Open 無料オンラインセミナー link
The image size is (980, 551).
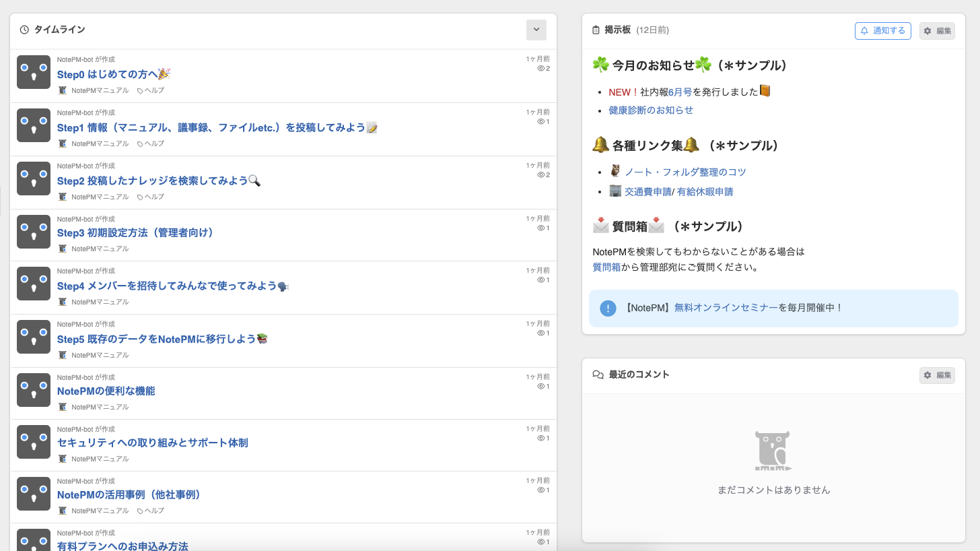(x=726, y=308)
